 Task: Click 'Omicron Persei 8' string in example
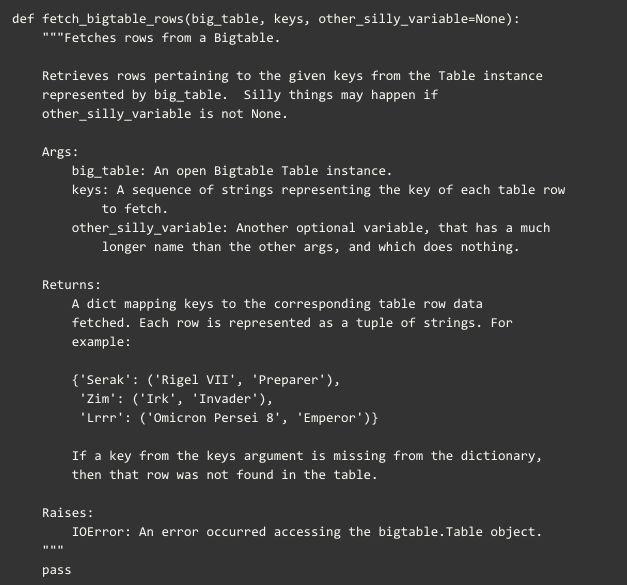[214, 418]
